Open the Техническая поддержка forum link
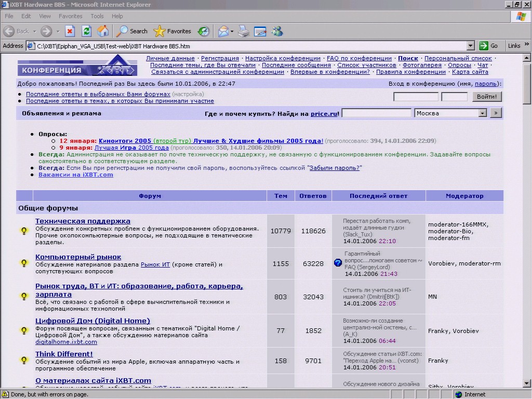 [x=83, y=221]
